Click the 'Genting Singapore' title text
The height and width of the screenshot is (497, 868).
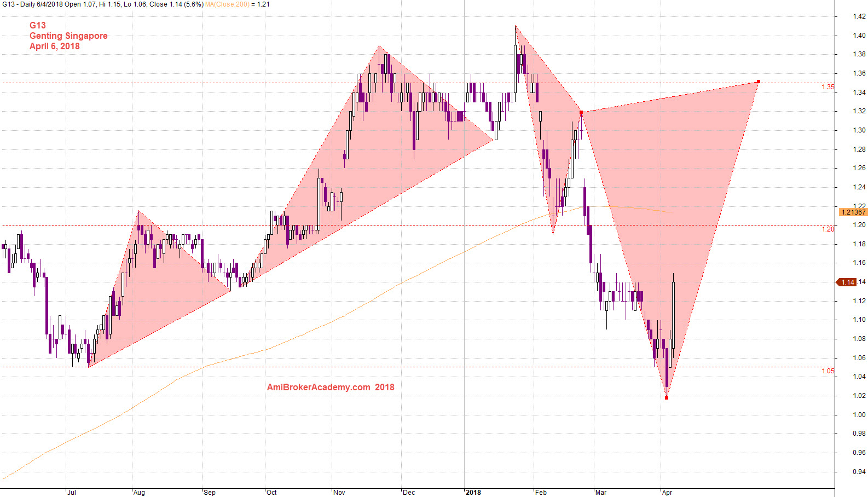(68, 36)
